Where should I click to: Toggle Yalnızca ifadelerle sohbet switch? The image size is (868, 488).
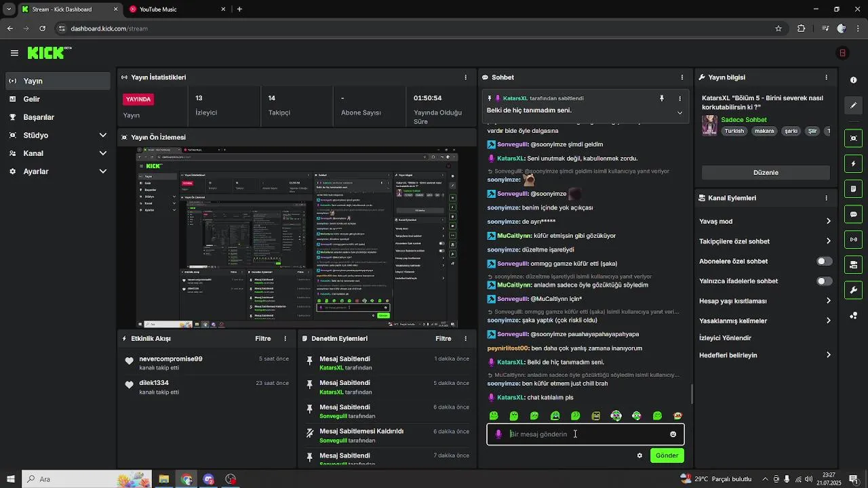[x=825, y=281]
